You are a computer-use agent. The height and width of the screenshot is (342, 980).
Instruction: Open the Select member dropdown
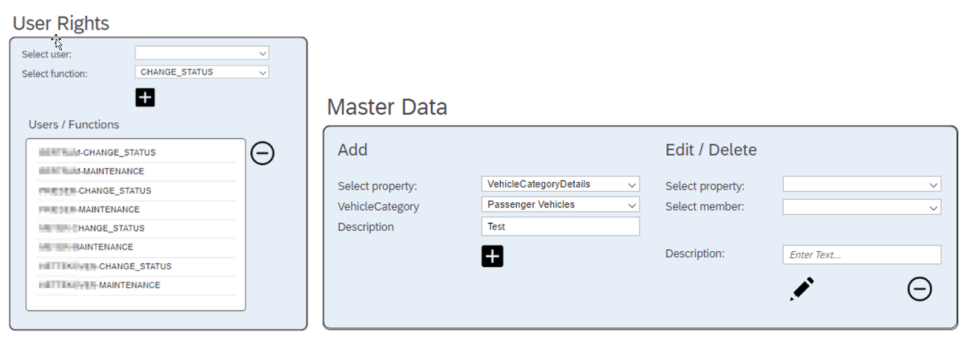point(861,207)
